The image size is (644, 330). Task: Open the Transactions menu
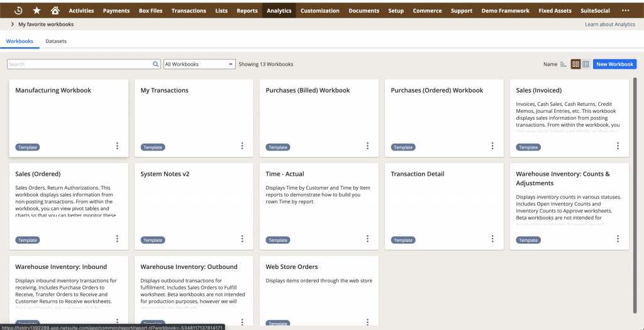click(189, 11)
